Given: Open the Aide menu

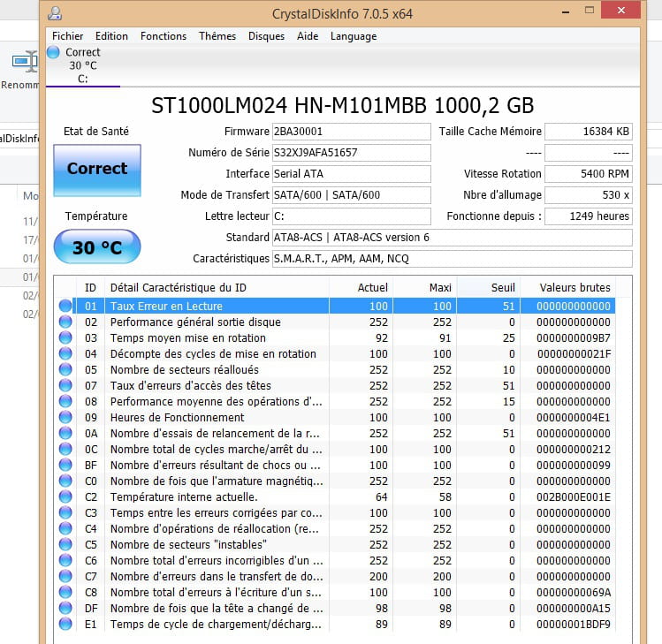Looking at the screenshot, I should (x=308, y=36).
